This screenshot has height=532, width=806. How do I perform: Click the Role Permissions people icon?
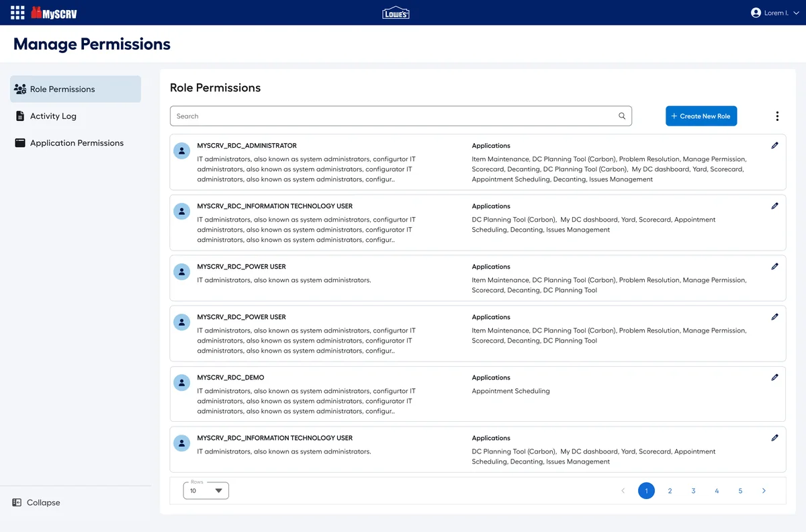[20, 89]
